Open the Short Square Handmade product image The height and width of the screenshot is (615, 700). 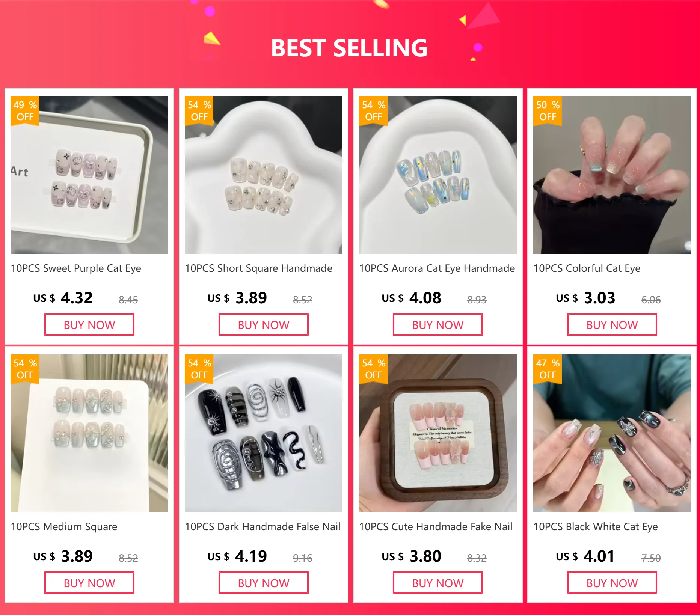[x=264, y=175]
